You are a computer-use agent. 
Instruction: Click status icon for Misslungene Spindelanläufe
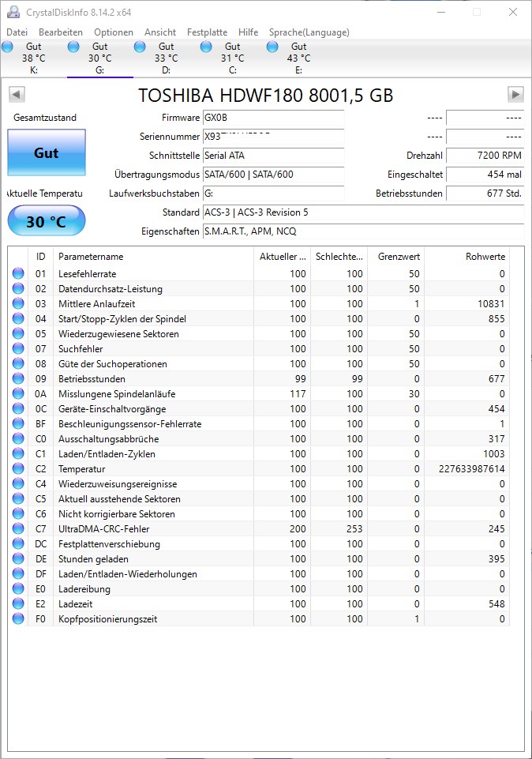[18, 393]
